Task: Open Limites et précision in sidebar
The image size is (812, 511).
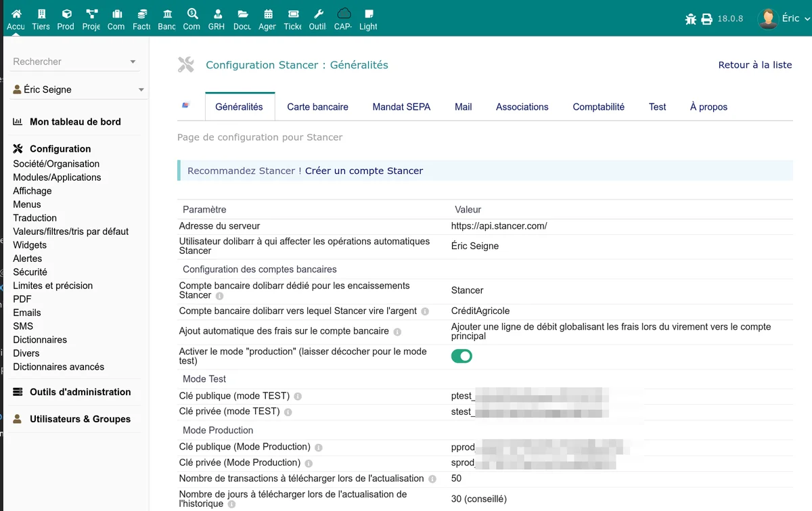Action: (53, 286)
